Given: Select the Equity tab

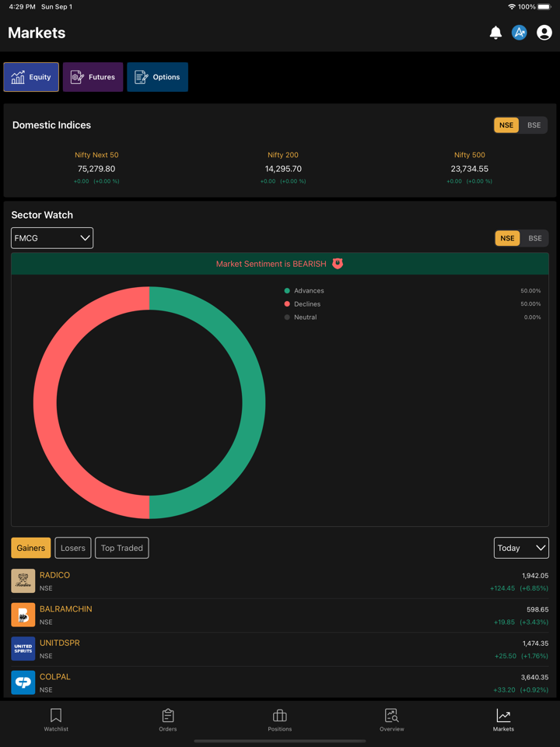Looking at the screenshot, I should click(31, 77).
